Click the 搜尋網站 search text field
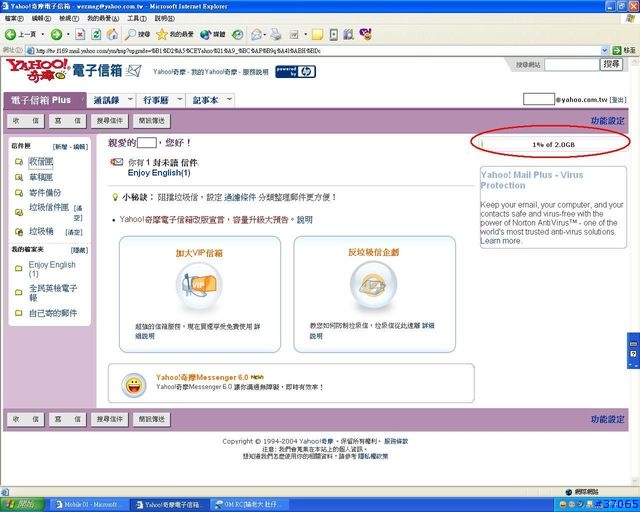 point(571,64)
